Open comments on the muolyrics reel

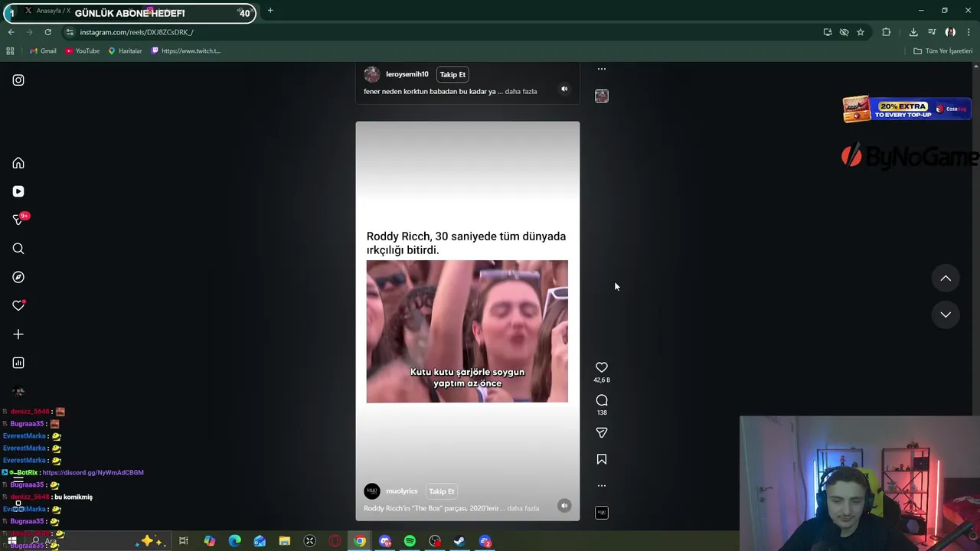pyautogui.click(x=602, y=400)
